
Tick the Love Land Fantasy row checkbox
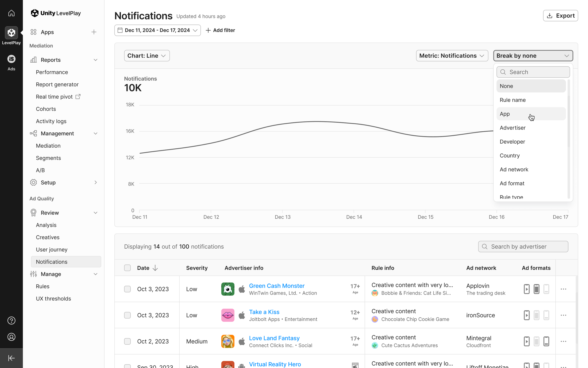127,341
